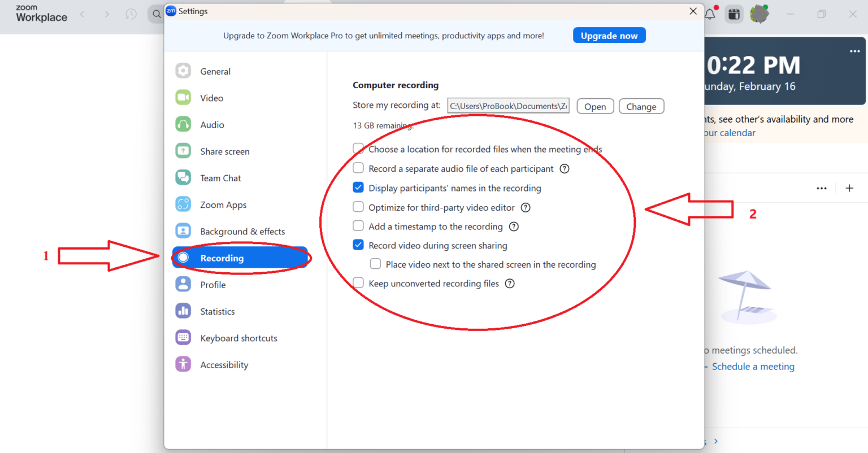Click the Change recording location button
Screen dimensions: 868x453
point(641,106)
